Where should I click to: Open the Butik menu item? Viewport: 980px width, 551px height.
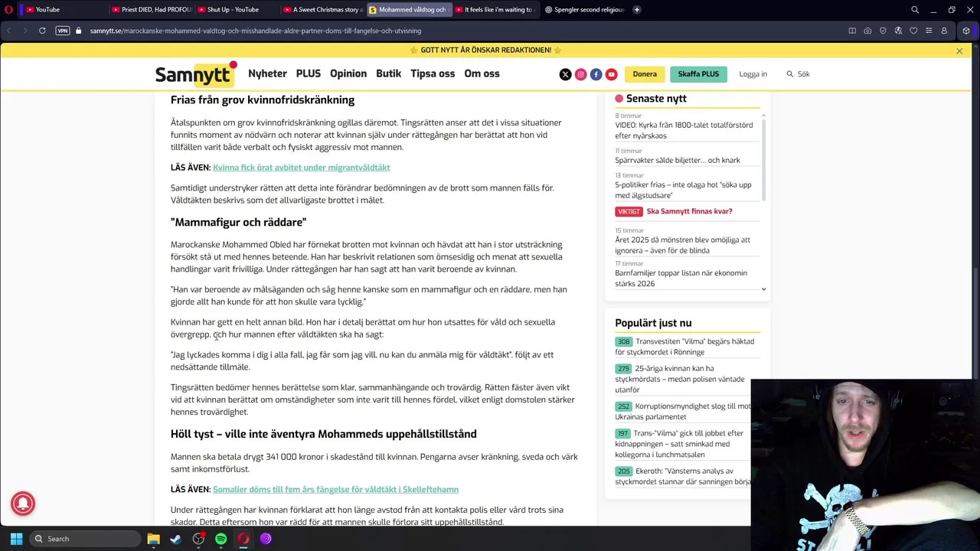point(389,73)
